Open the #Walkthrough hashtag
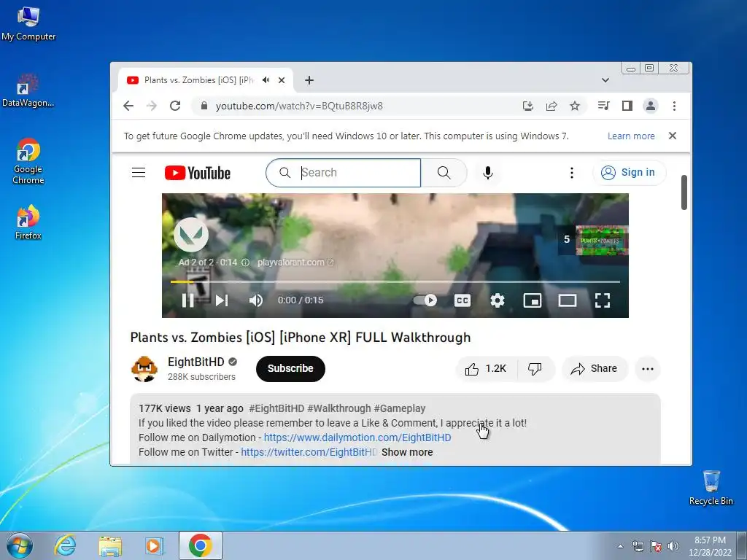The height and width of the screenshot is (560, 747). [x=339, y=408]
